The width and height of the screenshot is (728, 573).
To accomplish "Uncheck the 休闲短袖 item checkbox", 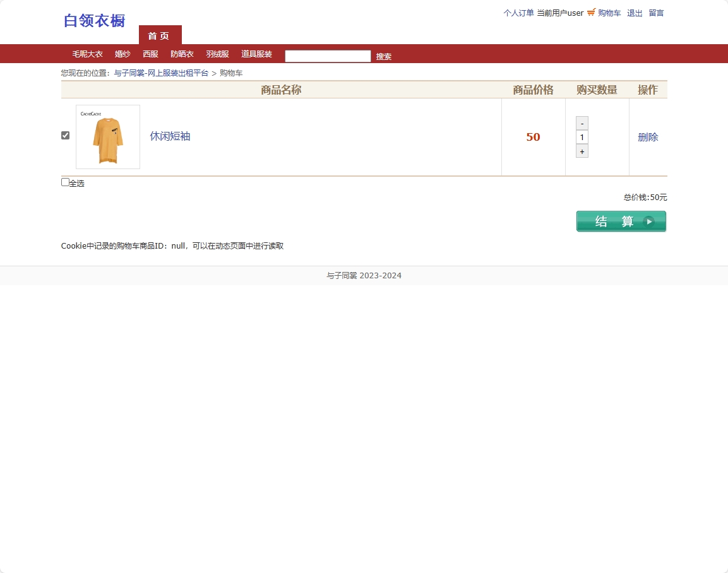I will (x=65, y=135).
